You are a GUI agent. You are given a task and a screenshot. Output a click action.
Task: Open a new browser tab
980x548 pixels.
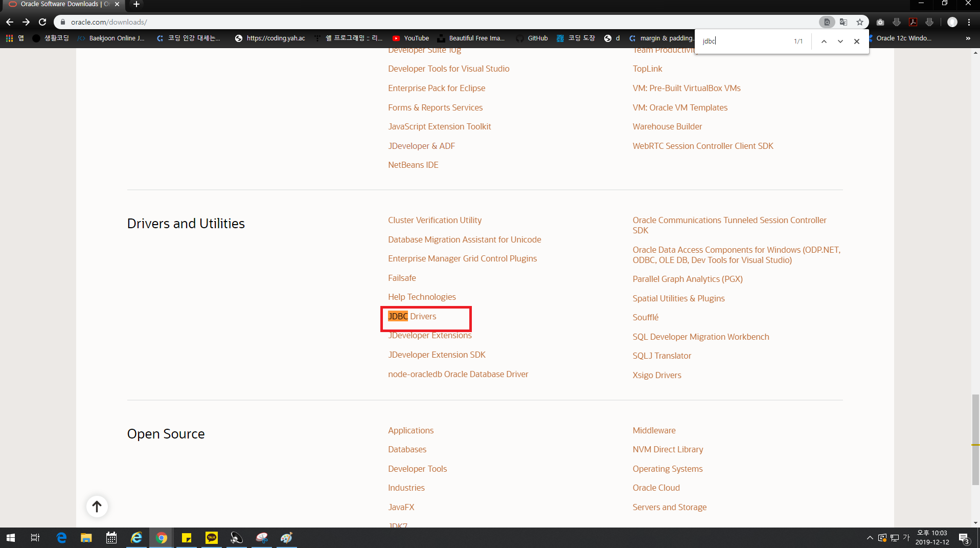136,4
